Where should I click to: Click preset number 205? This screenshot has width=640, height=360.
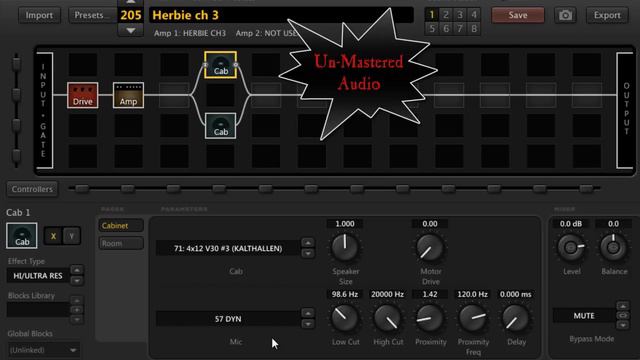[x=131, y=15]
